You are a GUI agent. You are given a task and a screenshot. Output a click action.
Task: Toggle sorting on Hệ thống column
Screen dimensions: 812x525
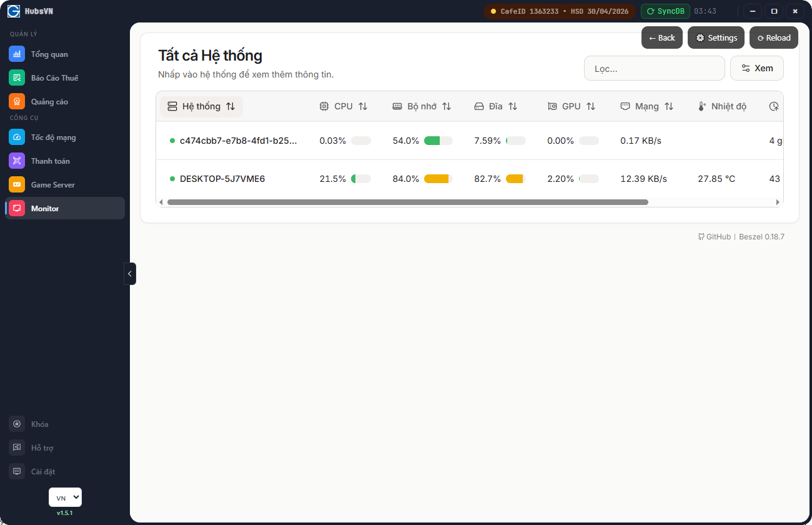[201, 106]
